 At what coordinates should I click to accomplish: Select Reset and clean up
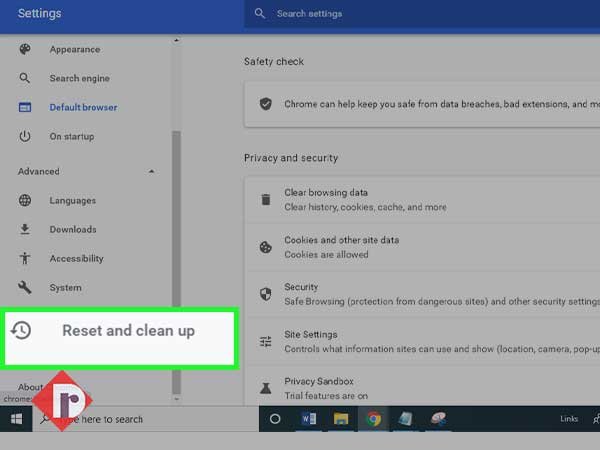coord(119,338)
